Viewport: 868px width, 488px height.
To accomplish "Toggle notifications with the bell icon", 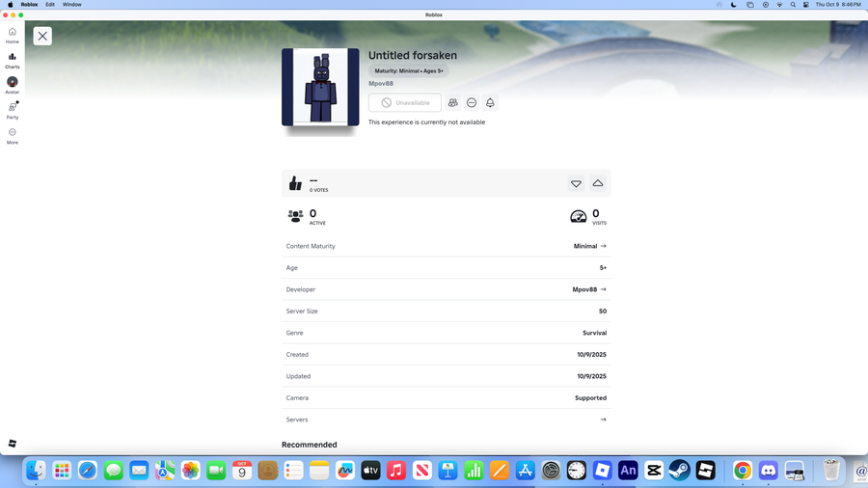I will pyautogui.click(x=490, y=102).
